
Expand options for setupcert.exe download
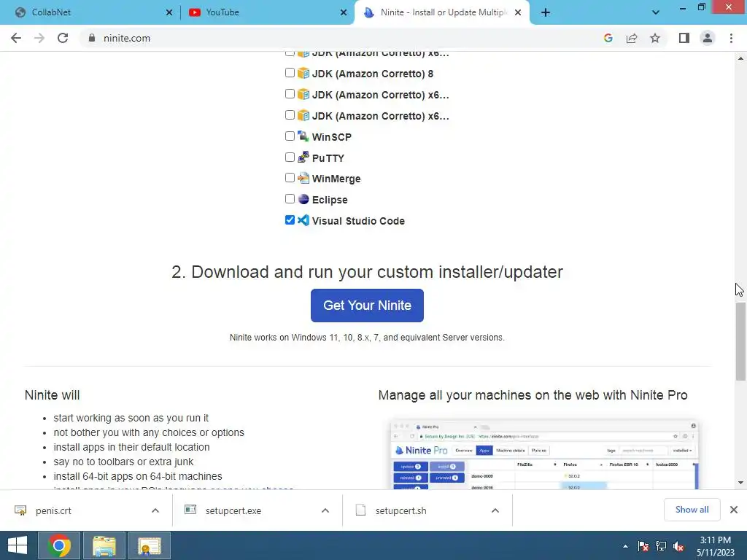pos(325,510)
